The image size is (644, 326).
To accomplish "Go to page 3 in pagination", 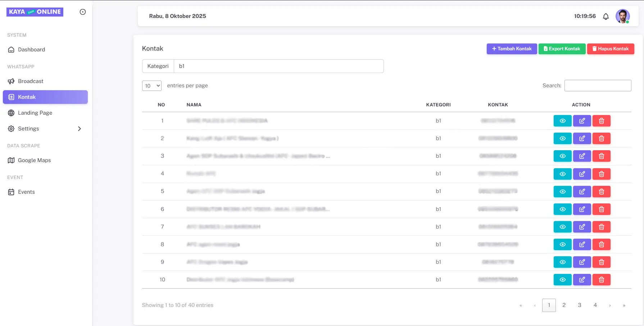I will pyautogui.click(x=579, y=305).
